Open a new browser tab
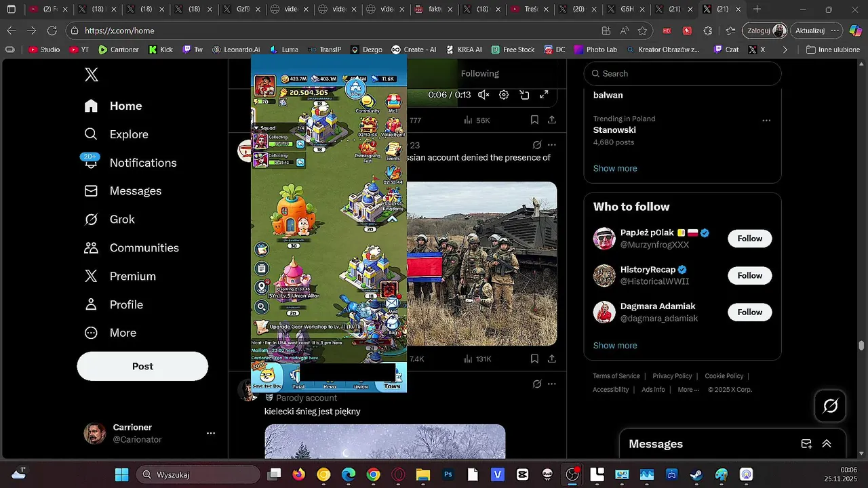868x488 pixels. click(x=757, y=9)
